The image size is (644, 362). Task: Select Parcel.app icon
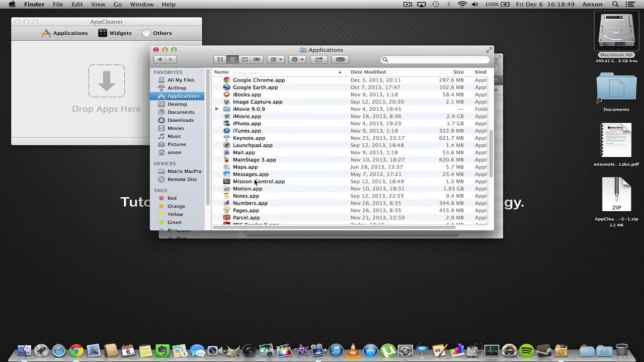[x=226, y=218]
